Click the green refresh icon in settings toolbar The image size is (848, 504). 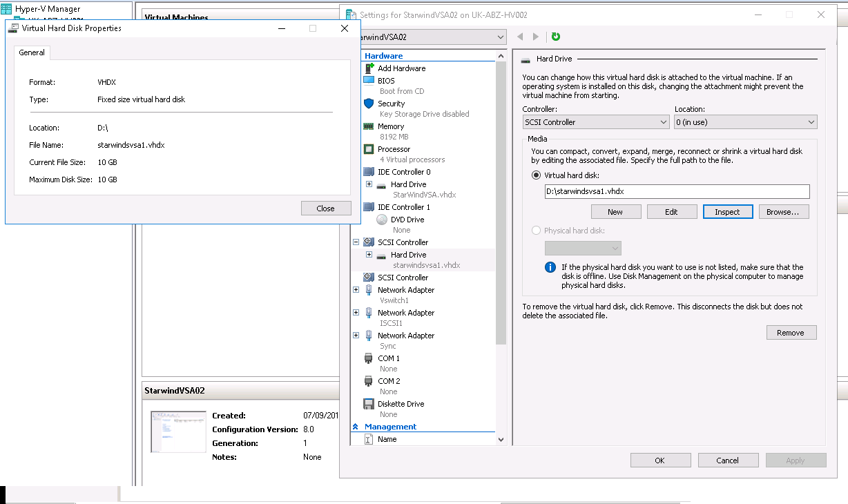tap(556, 37)
